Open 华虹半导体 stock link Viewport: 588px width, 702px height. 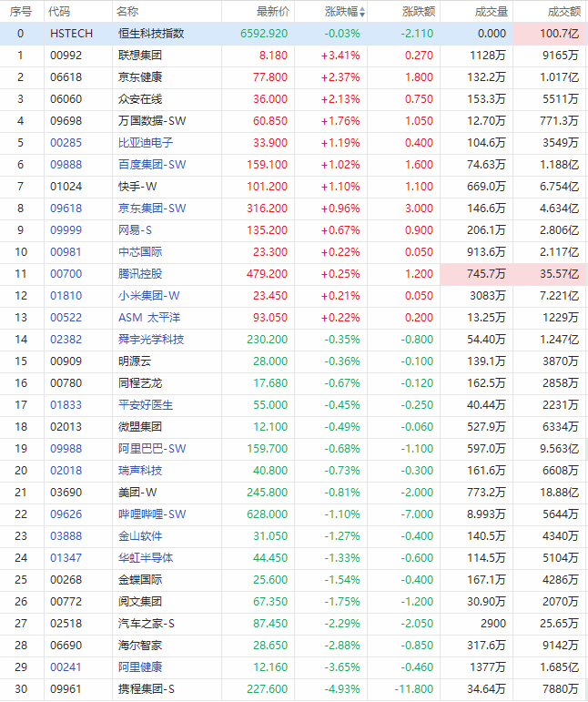(x=146, y=558)
